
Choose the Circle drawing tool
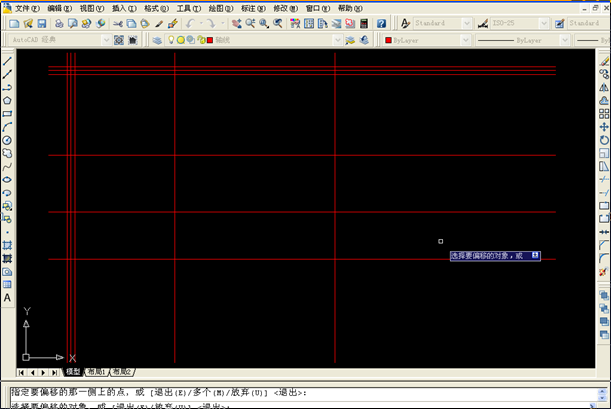pyautogui.click(x=7, y=140)
